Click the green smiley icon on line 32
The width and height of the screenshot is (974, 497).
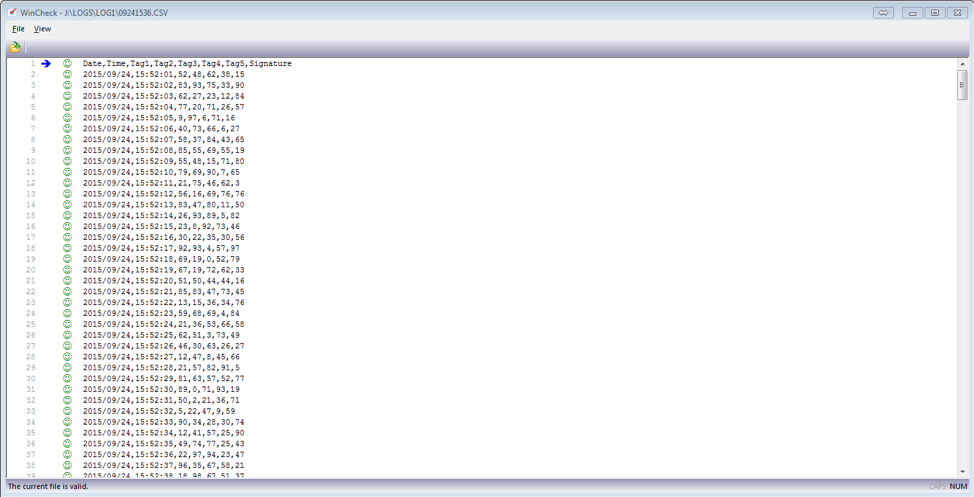tap(67, 400)
